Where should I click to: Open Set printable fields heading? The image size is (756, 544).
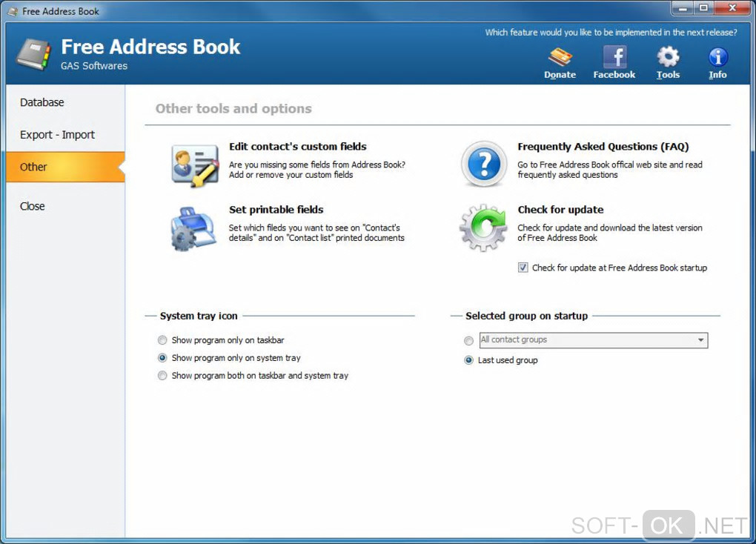[276, 209]
